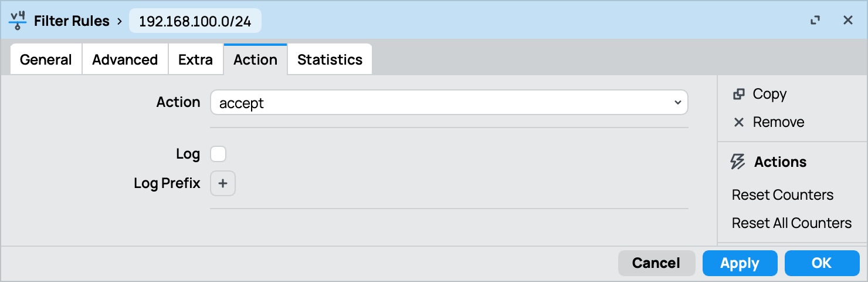
Task: Click Reset All Counters link
Action: [791, 223]
